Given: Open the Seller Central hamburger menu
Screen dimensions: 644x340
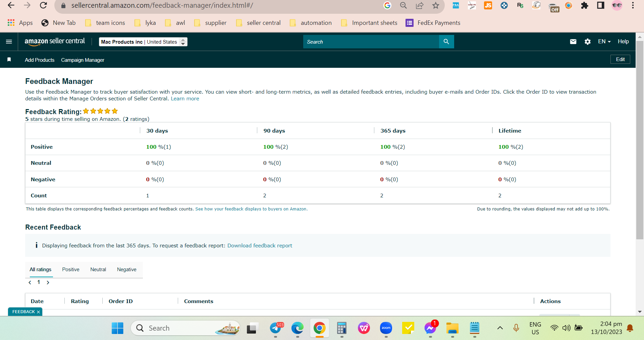Looking at the screenshot, I should point(9,42).
